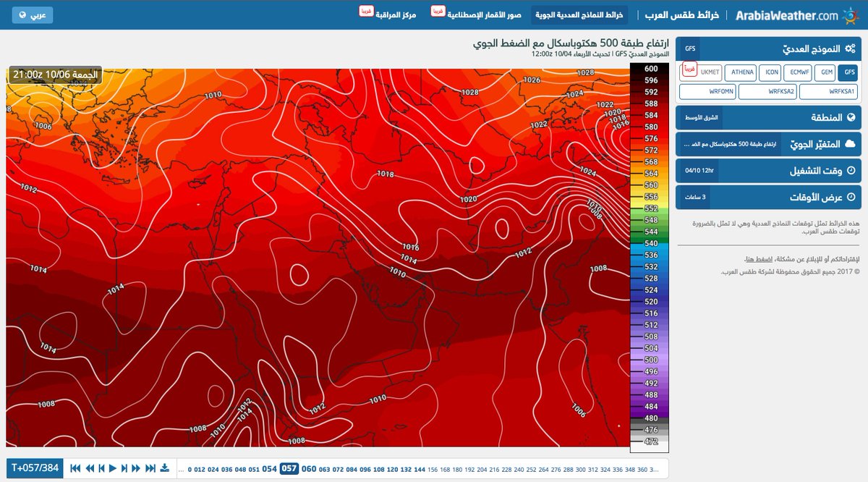Click the fast forward double-arrow icon
The image size is (868, 482).
[136, 468]
